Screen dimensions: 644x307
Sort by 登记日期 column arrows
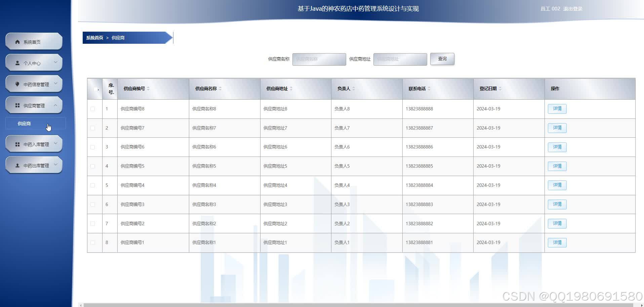[500, 89]
